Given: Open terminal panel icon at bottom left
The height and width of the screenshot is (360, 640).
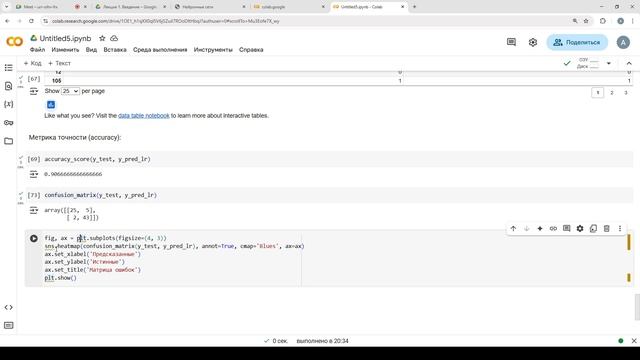Looking at the screenshot, I should tap(9, 325).
